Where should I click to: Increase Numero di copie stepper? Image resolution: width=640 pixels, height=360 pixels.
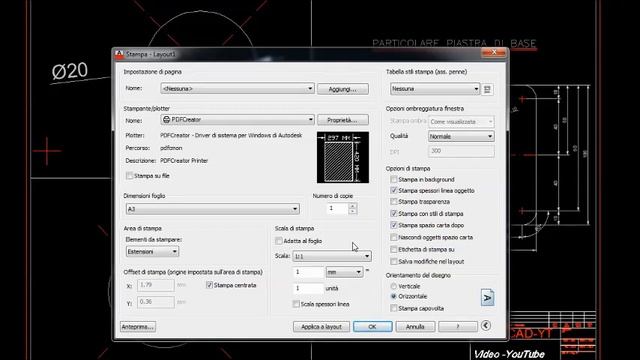pyautogui.click(x=353, y=206)
